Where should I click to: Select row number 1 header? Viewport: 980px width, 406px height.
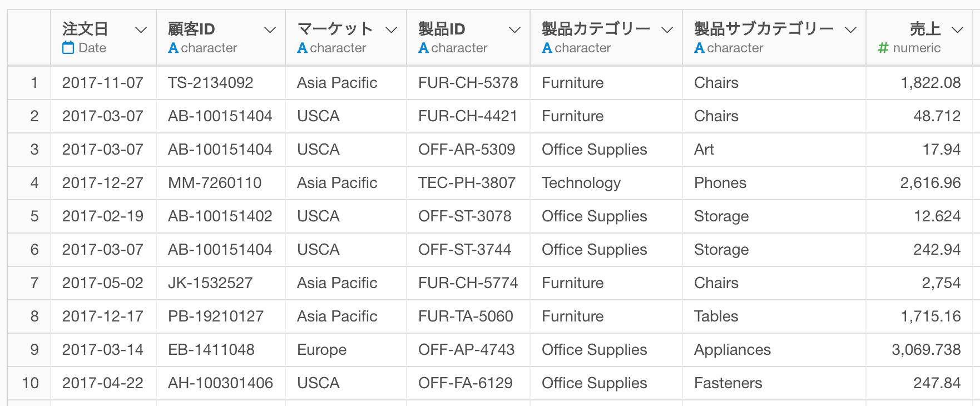(34, 83)
